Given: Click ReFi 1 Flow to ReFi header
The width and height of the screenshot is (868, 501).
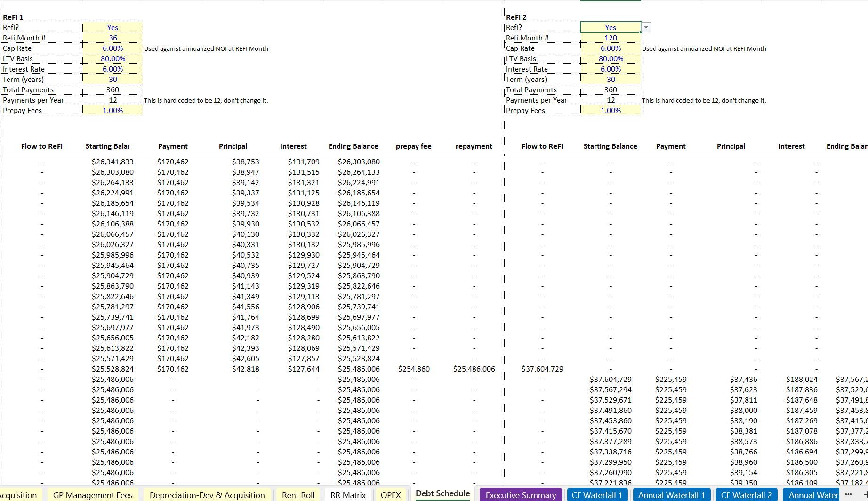Looking at the screenshot, I should pyautogui.click(x=42, y=146).
